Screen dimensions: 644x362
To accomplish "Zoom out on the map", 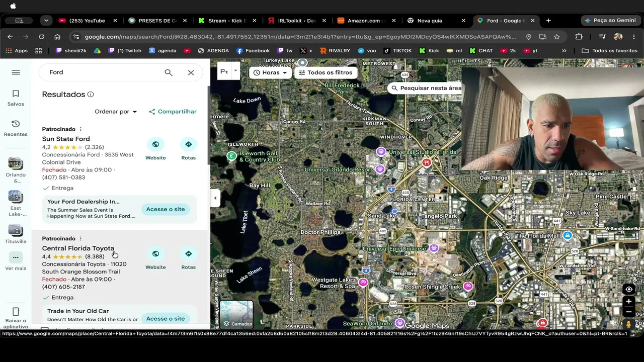I will click(629, 312).
